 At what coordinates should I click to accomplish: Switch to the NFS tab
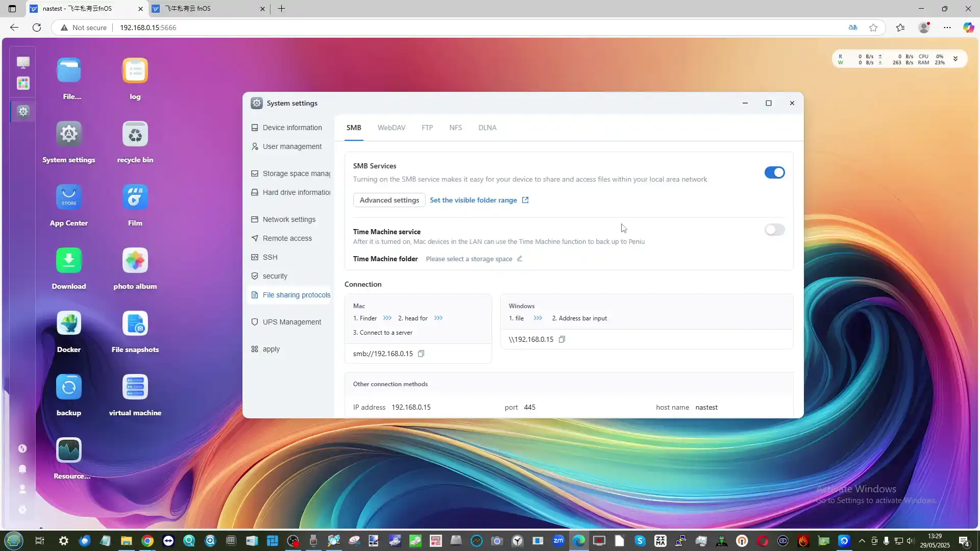coord(455,128)
